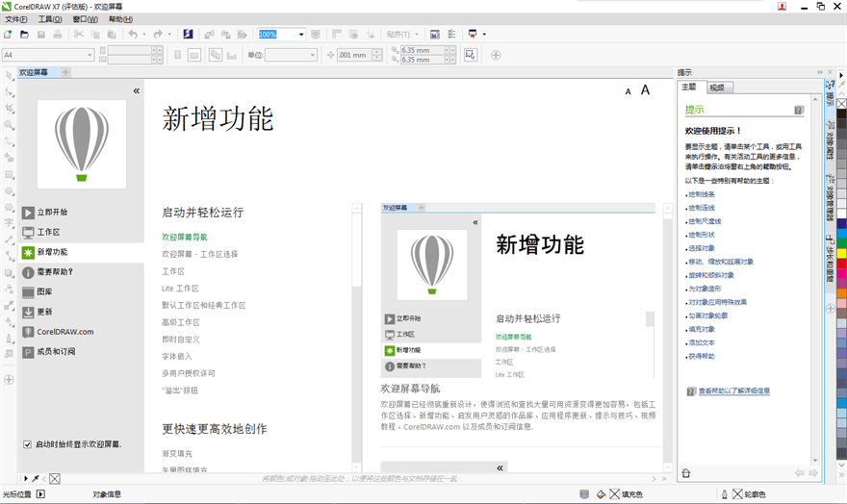The height and width of the screenshot is (504, 847).
Task: Click the smaller font size A icon
Action: tap(628, 91)
